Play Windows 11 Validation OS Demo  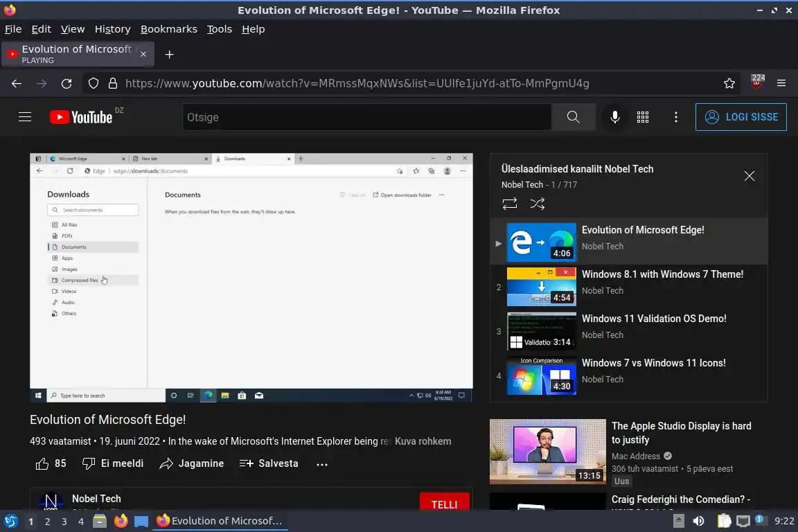click(629, 331)
